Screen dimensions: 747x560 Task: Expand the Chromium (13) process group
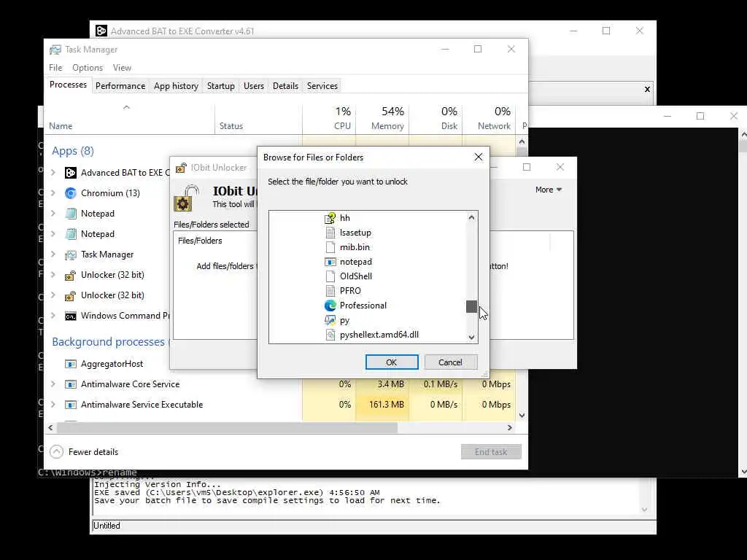click(x=53, y=192)
